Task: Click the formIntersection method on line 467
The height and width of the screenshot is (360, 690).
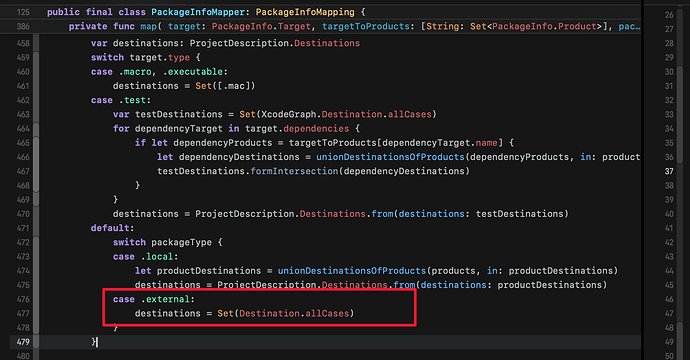Action: (294, 171)
